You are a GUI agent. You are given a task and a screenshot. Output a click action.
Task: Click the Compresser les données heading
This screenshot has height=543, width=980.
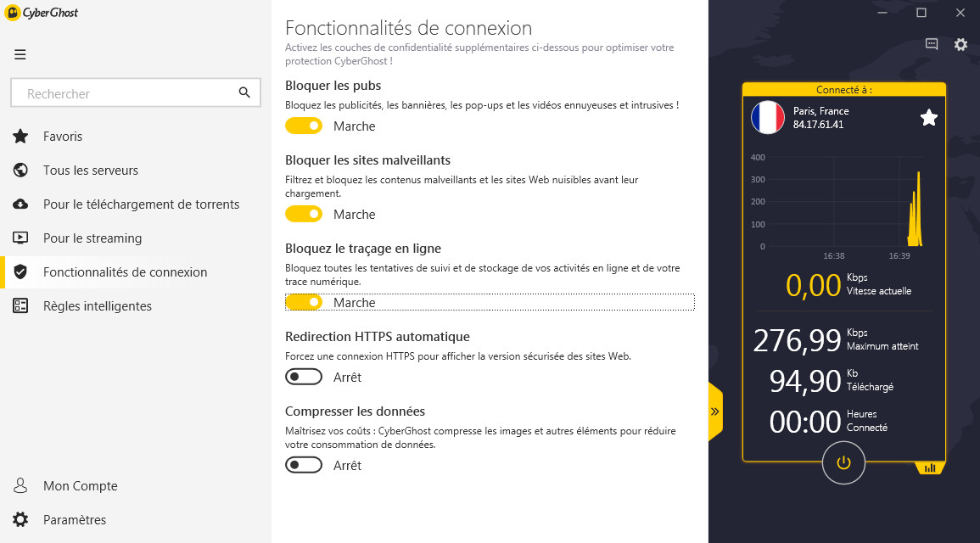pyautogui.click(x=355, y=411)
